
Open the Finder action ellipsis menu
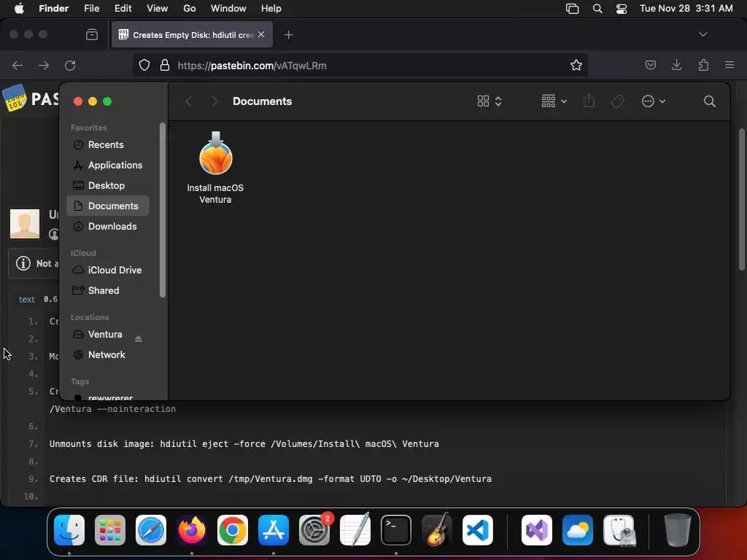pos(653,101)
